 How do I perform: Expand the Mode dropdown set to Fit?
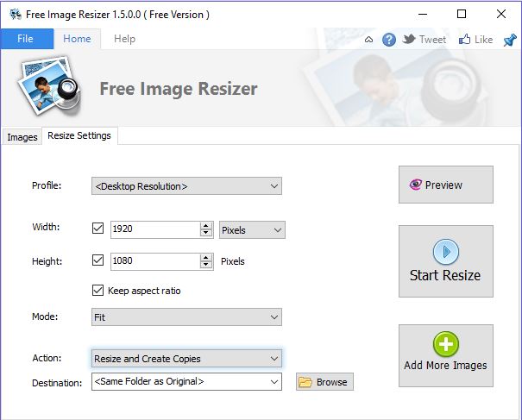coord(186,317)
